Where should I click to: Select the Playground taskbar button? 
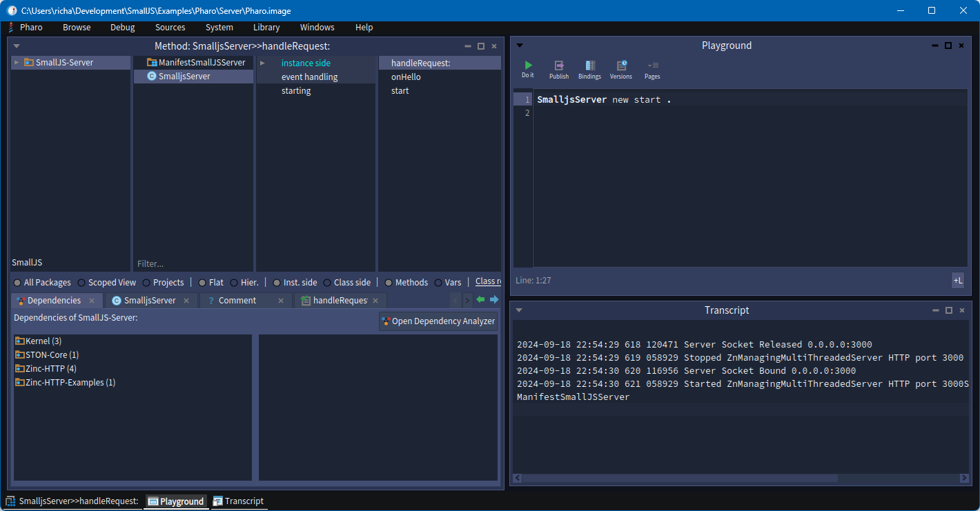pyautogui.click(x=176, y=501)
